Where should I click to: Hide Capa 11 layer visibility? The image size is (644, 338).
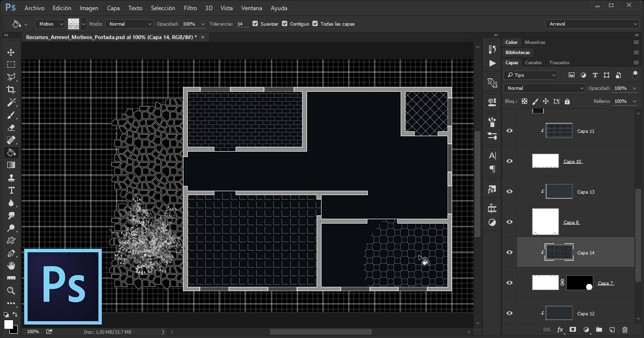pos(509,131)
